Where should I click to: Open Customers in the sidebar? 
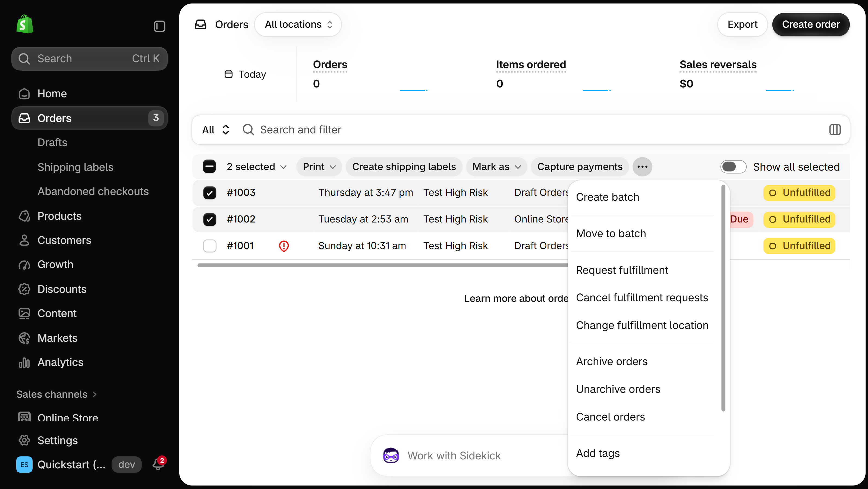(x=89, y=240)
